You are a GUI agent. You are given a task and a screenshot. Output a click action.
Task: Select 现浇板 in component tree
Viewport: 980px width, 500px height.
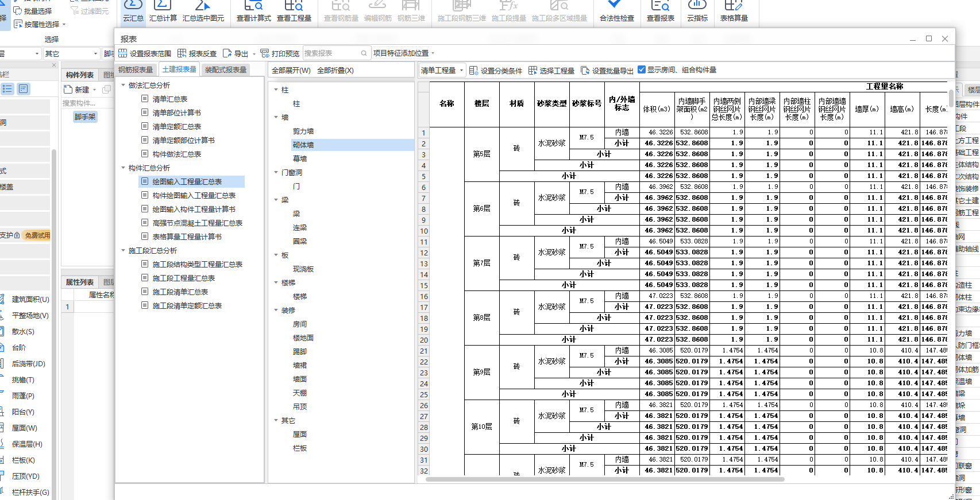click(x=303, y=269)
